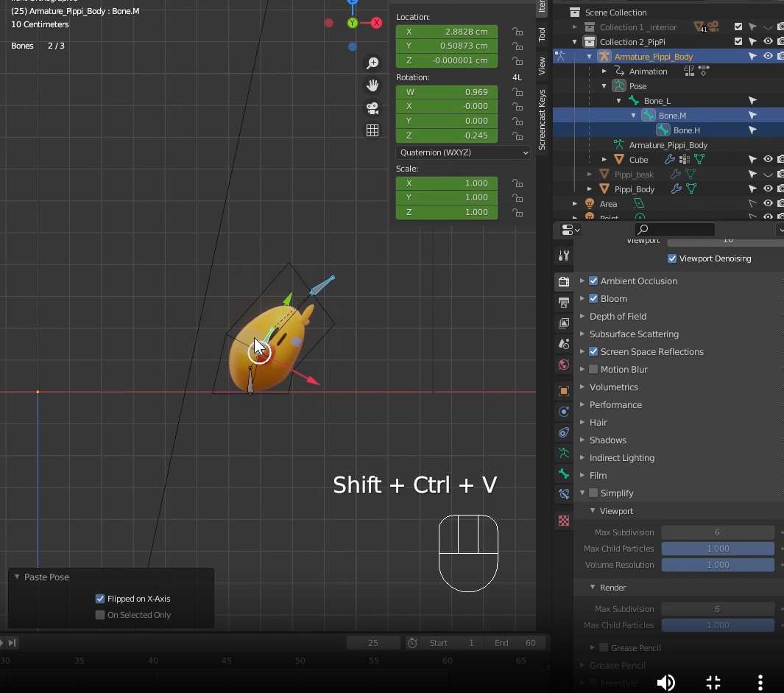This screenshot has width=784, height=693.
Task: Uncheck Collection 2_PipPi exclude checkbox
Action: click(738, 41)
